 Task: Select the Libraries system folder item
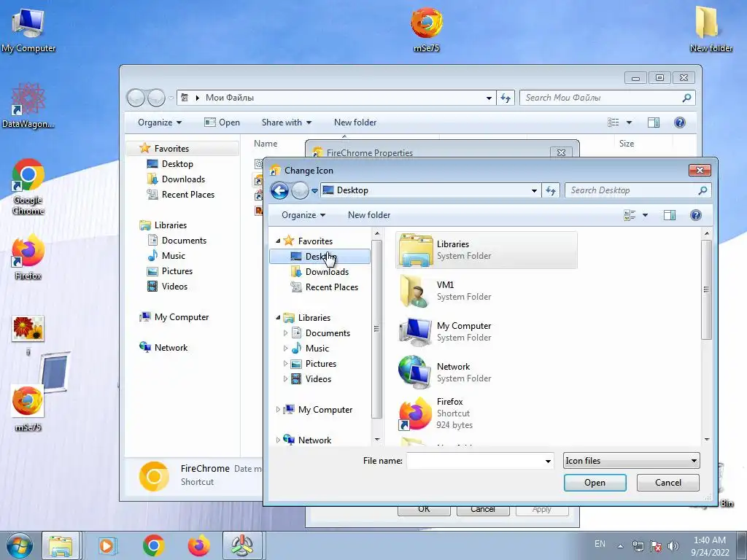(x=487, y=250)
